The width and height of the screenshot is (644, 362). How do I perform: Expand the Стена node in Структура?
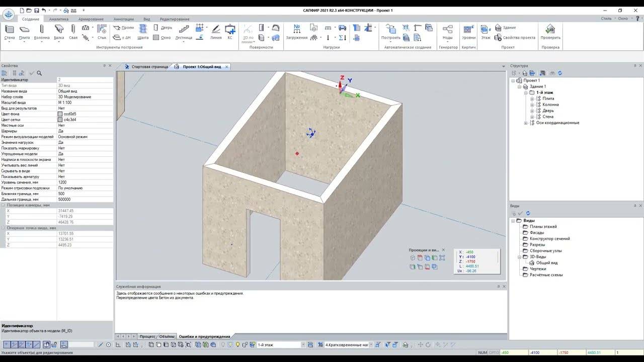(532, 117)
